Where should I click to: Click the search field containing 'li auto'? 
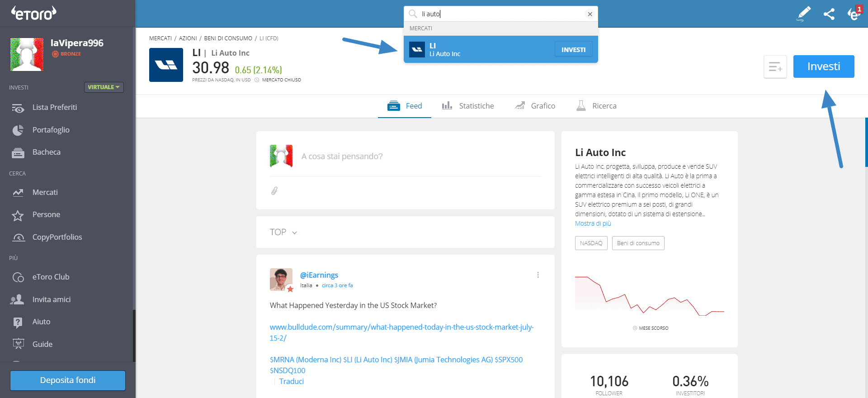point(501,14)
